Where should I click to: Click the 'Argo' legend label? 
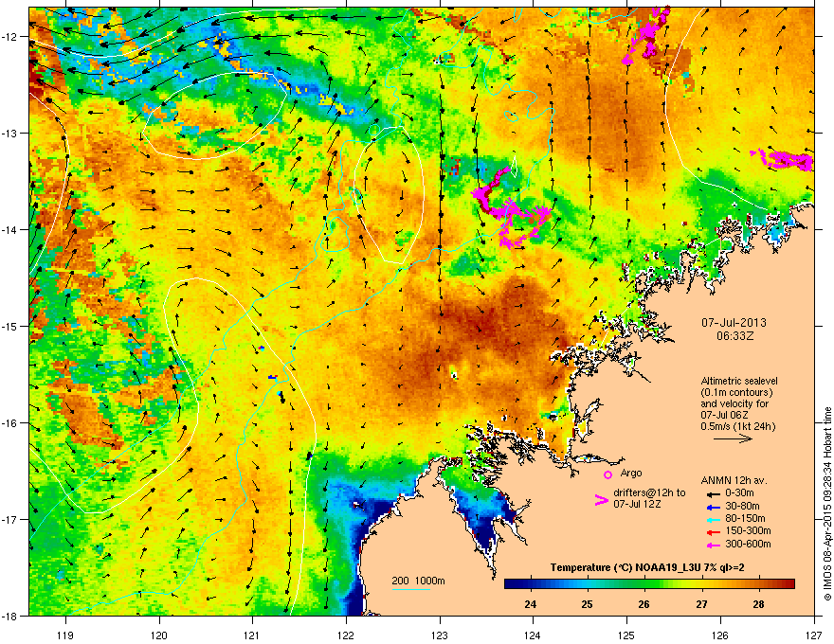(631, 473)
